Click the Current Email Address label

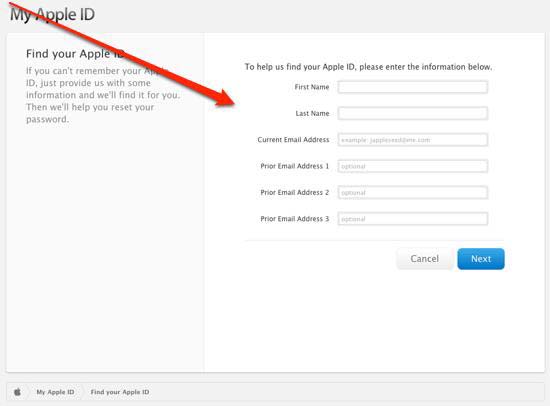(293, 140)
